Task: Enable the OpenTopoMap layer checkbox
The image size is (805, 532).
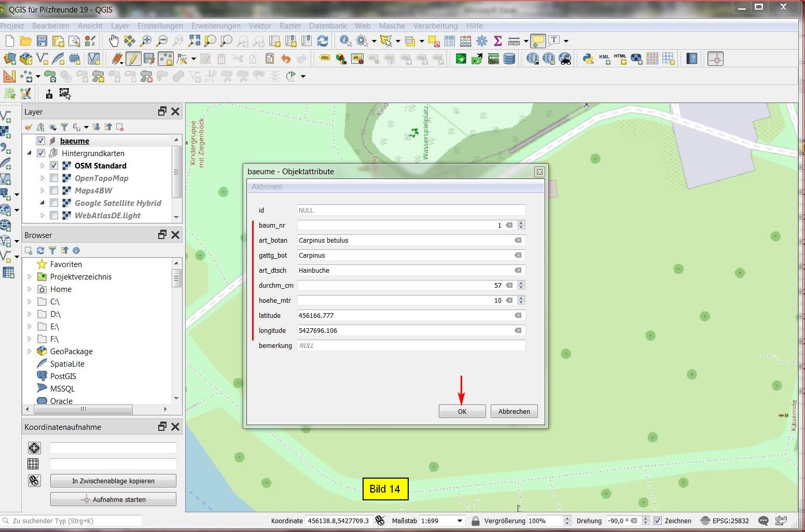Action: point(54,178)
